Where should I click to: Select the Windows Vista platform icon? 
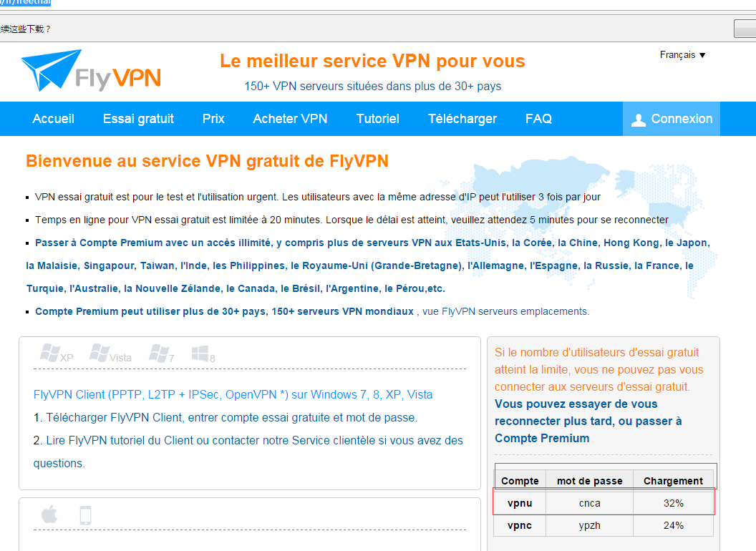click(110, 353)
